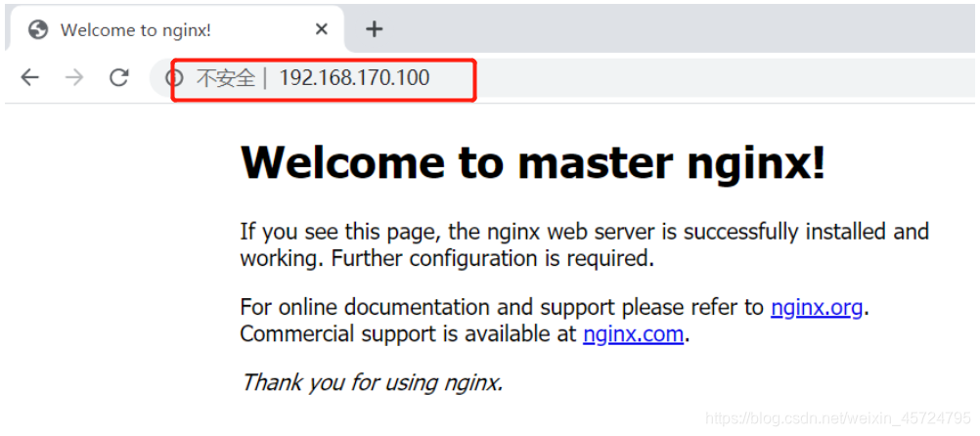Open site info 'not secure' icon
Viewport: 980px width, 436px height.
point(174,78)
